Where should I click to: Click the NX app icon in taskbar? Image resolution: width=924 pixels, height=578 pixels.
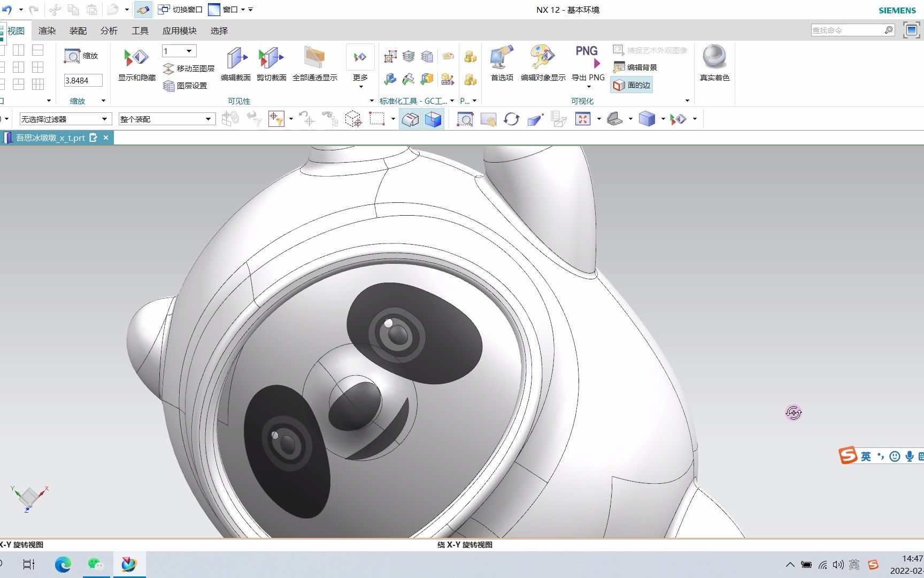pyautogui.click(x=129, y=564)
